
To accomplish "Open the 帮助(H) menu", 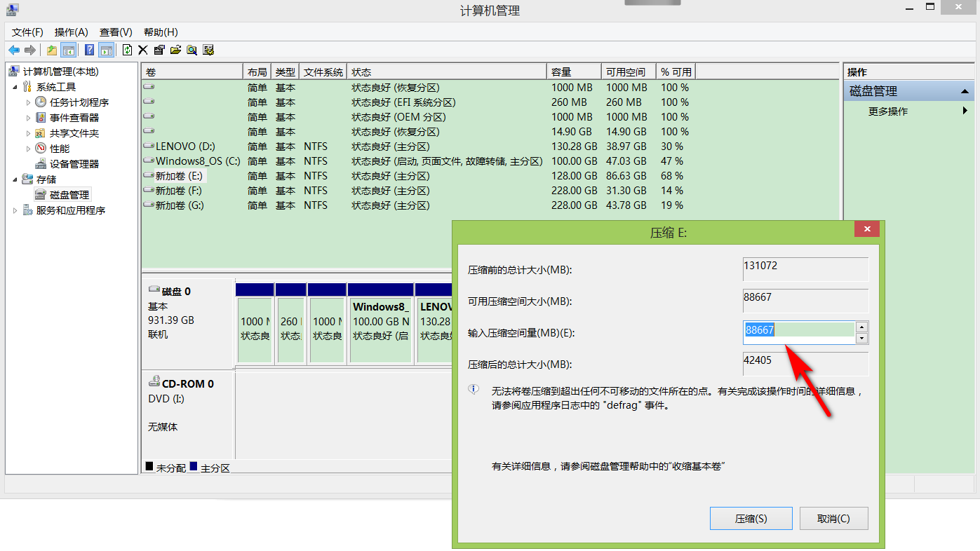I will pyautogui.click(x=161, y=32).
